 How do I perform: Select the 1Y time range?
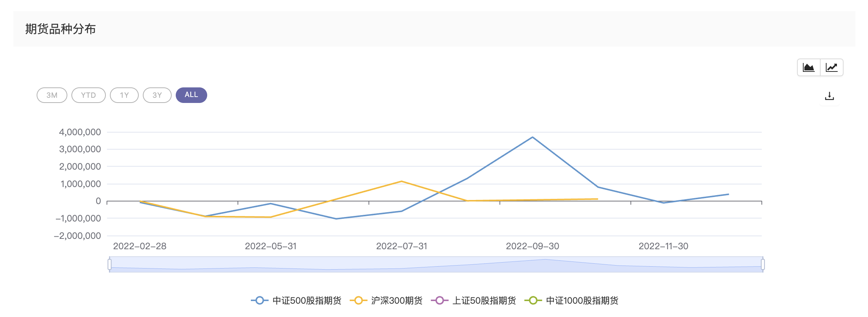(x=124, y=95)
